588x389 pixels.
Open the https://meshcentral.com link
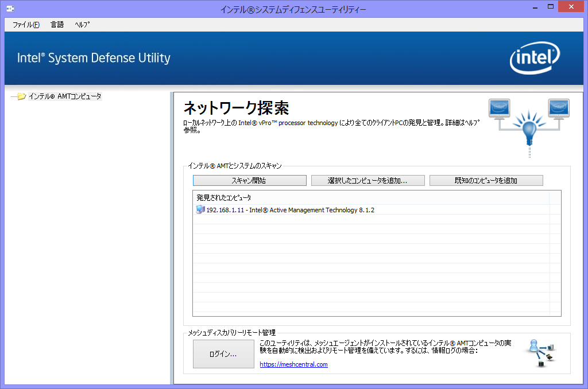(x=293, y=364)
